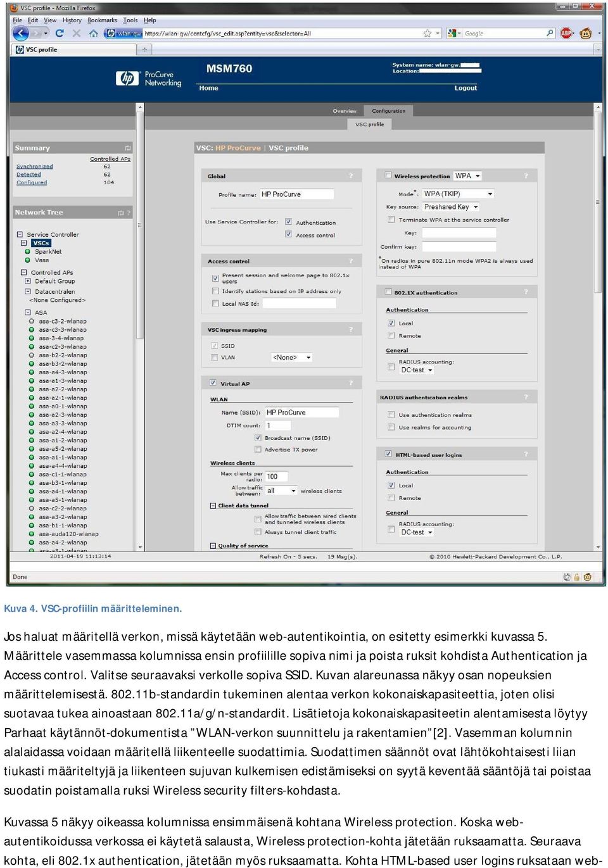Uncheck the HTML-based user logins checkbox
608x868 pixels.
388,455
